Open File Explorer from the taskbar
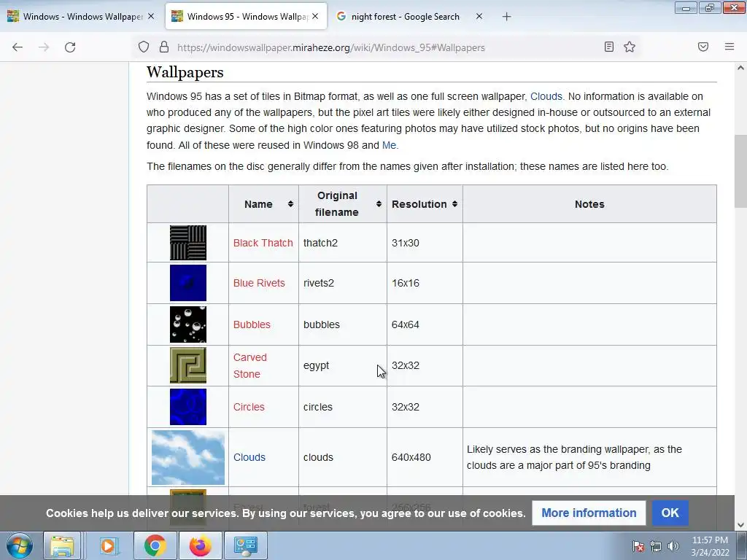The width and height of the screenshot is (747, 560). tap(62, 545)
